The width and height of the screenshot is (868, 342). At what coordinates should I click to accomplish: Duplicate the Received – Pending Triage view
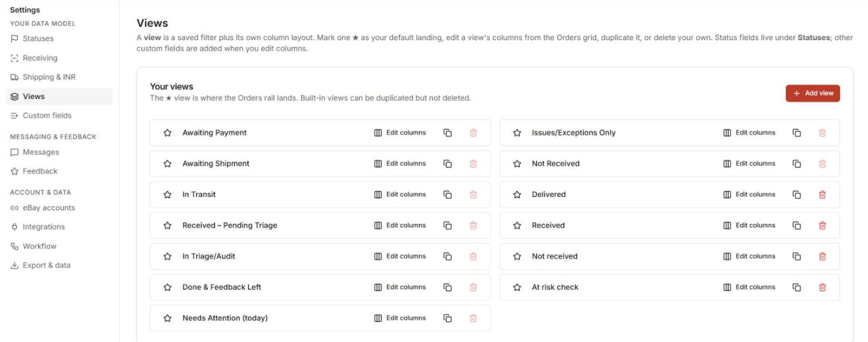point(447,225)
